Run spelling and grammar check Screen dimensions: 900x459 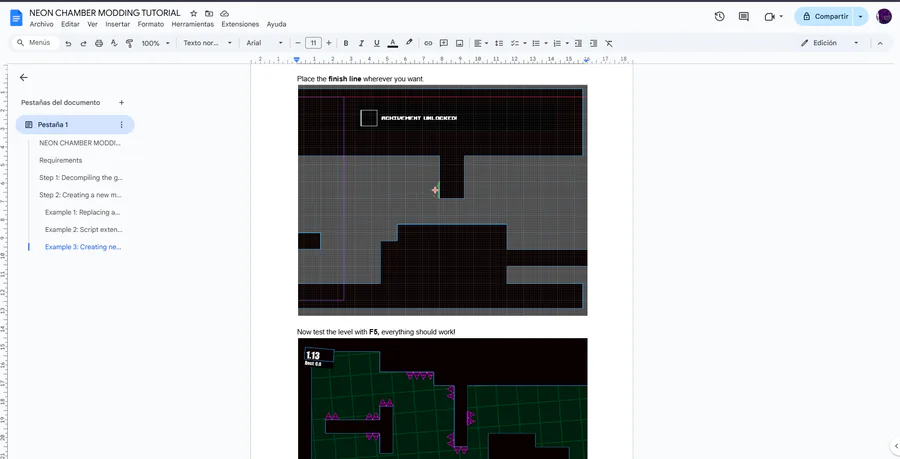(114, 43)
